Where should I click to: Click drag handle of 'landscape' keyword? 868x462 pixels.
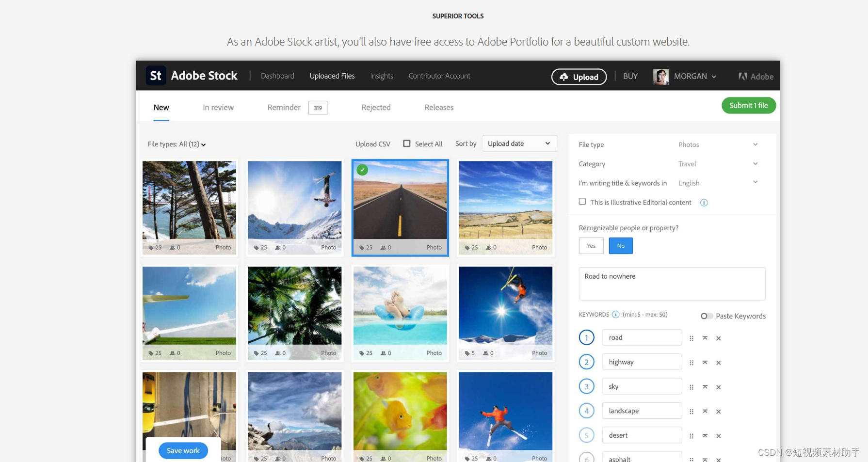[691, 412]
